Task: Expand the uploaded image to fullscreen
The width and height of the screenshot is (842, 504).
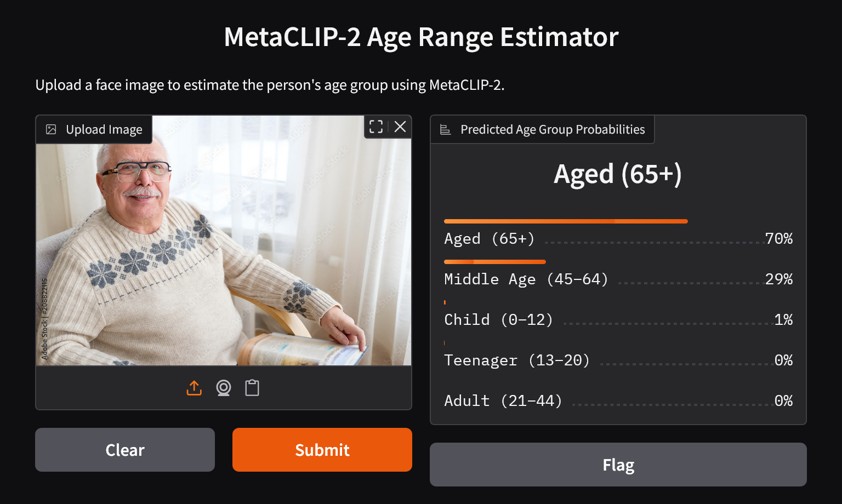Action: pyautogui.click(x=376, y=127)
